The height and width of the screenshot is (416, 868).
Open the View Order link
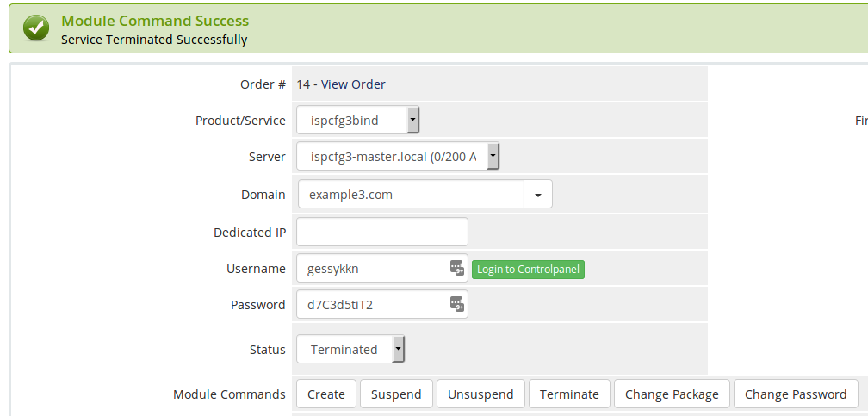tap(353, 84)
